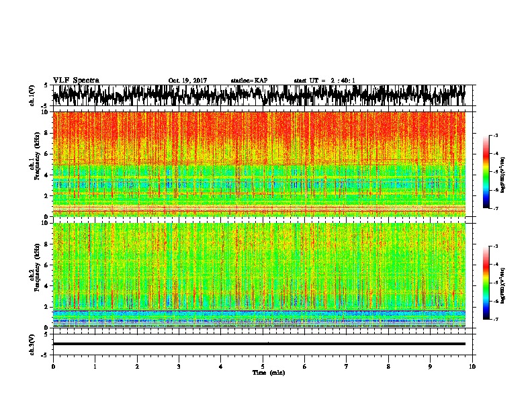This screenshot has height=411, width=532.
Task: Click the "-5" tick on ch.1(V) axis
Action: [45, 106]
